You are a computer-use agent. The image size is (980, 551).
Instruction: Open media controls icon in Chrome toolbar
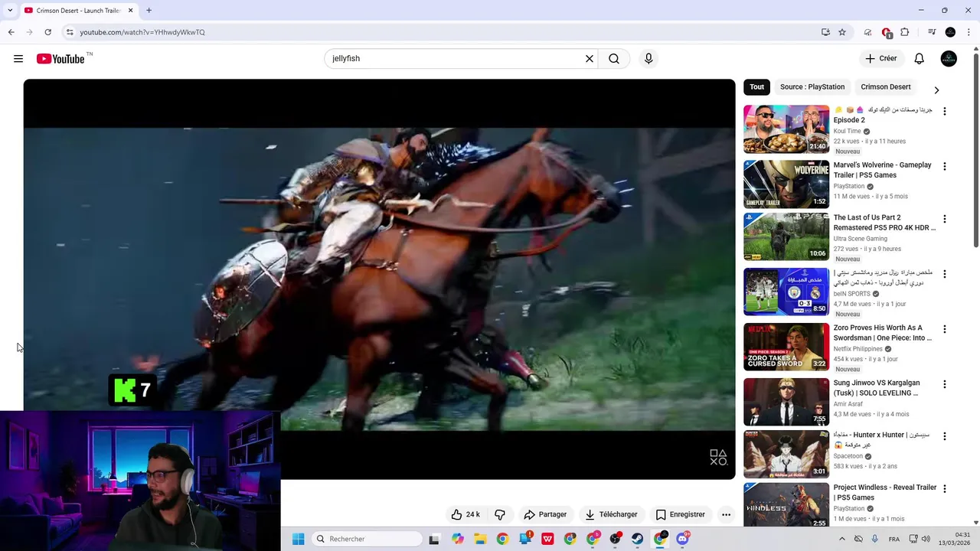point(932,32)
